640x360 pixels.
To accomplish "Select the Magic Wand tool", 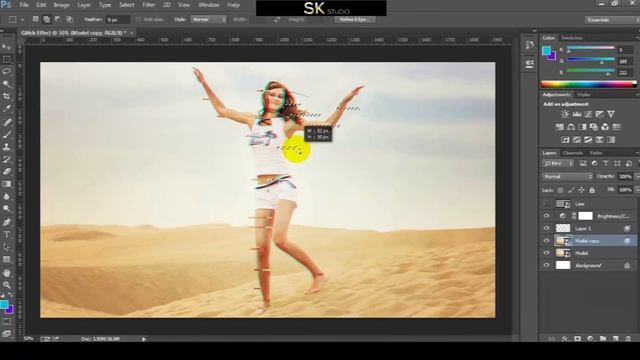I will (7, 84).
